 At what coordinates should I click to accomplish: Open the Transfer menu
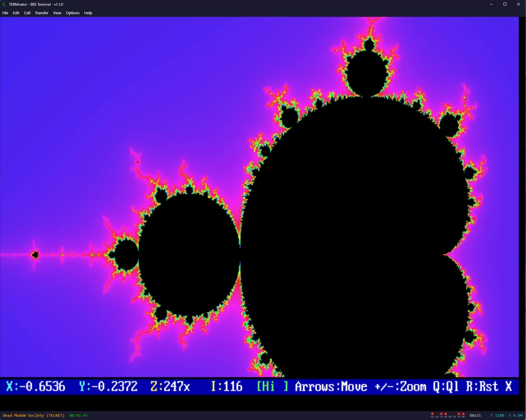(x=42, y=13)
